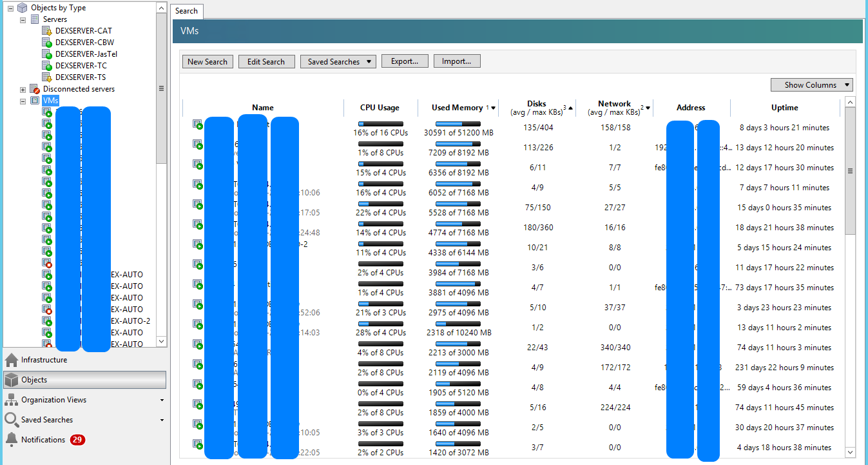This screenshot has width=868, height=465.
Task: Open the Saved Searches dropdown
Action: [338, 61]
